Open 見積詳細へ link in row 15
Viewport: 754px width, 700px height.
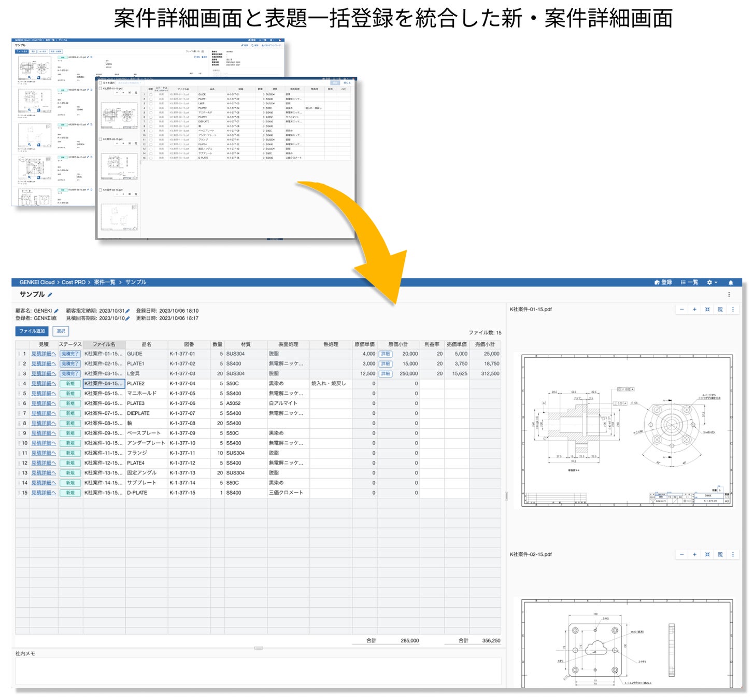[44, 493]
